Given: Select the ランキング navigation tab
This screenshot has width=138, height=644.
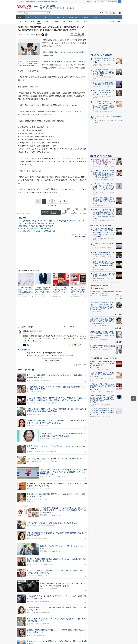Looking at the screenshot, I should tap(86, 17).
